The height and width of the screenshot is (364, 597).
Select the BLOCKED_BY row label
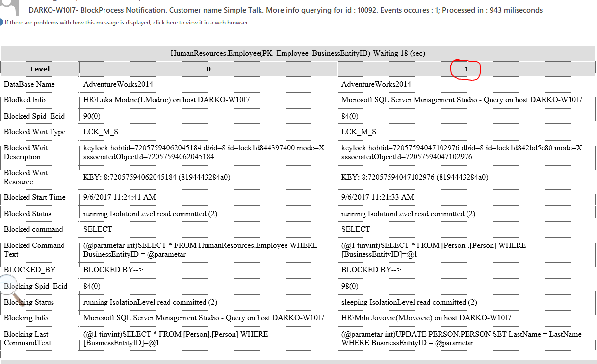(x=30, y=270)
